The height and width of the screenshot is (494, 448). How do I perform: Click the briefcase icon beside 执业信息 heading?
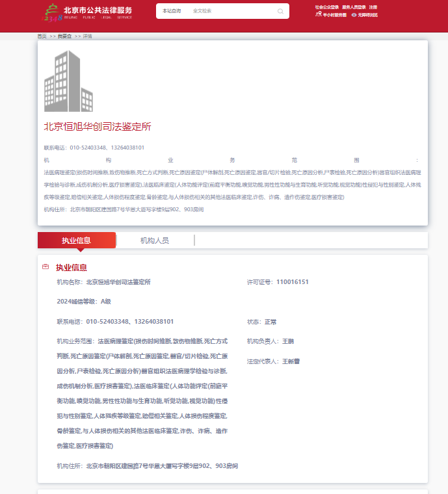pos(46,267)
